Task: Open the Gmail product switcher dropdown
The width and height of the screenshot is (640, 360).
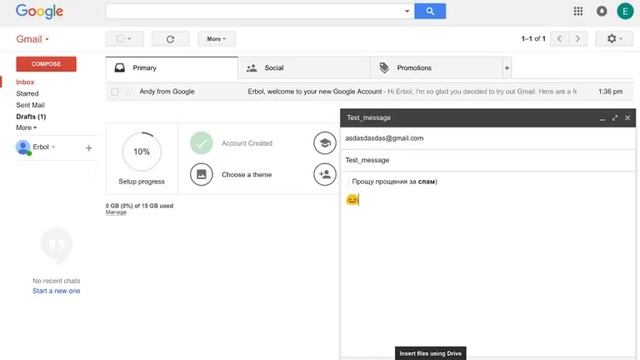Action: coord(32,39)
